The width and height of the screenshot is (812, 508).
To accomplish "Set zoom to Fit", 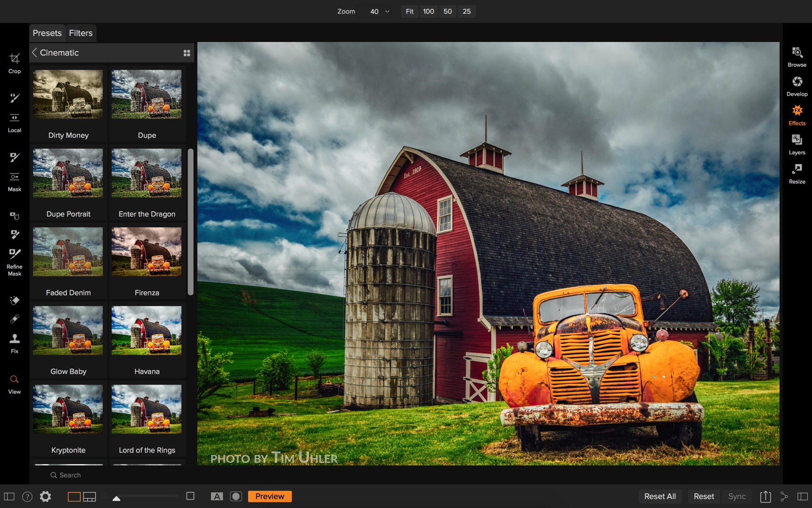I will (409, 12).
